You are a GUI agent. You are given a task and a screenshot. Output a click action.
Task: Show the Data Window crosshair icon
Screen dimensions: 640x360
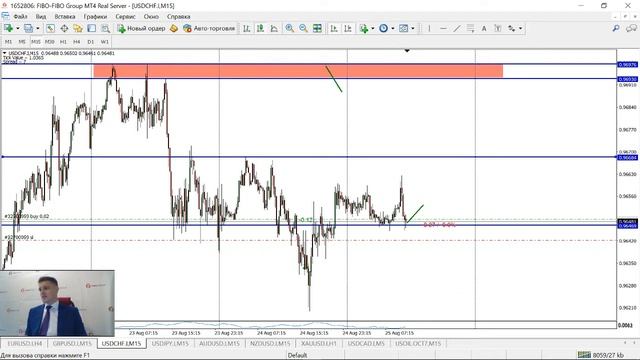click(64, 28)
